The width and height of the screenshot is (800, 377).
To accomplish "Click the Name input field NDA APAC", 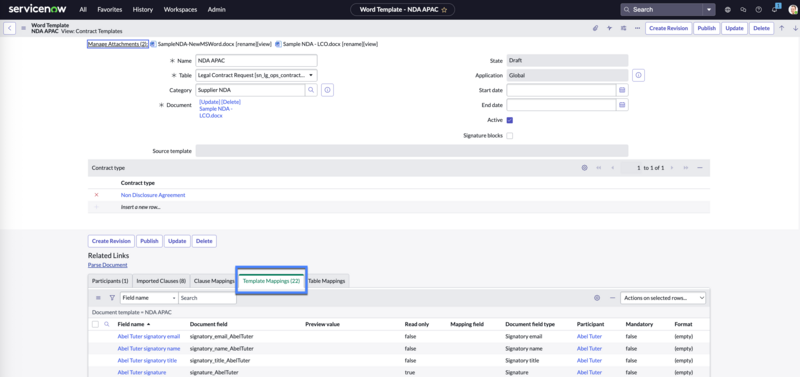I will pyautogui.click(x=257, y=61).
